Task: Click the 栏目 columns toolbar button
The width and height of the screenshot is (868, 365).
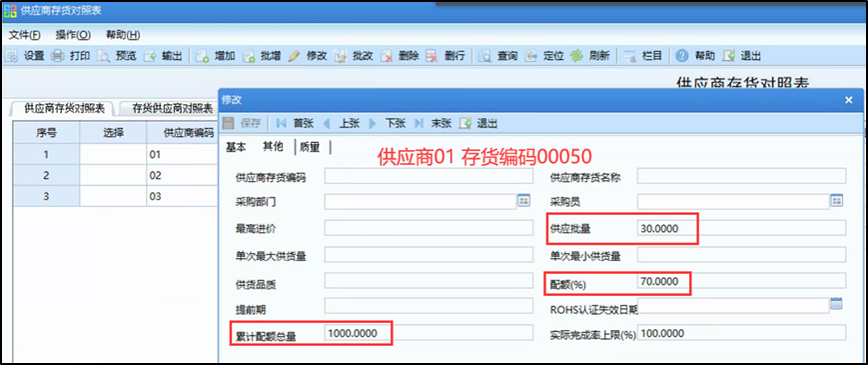Action: click(x=642, y=56)
